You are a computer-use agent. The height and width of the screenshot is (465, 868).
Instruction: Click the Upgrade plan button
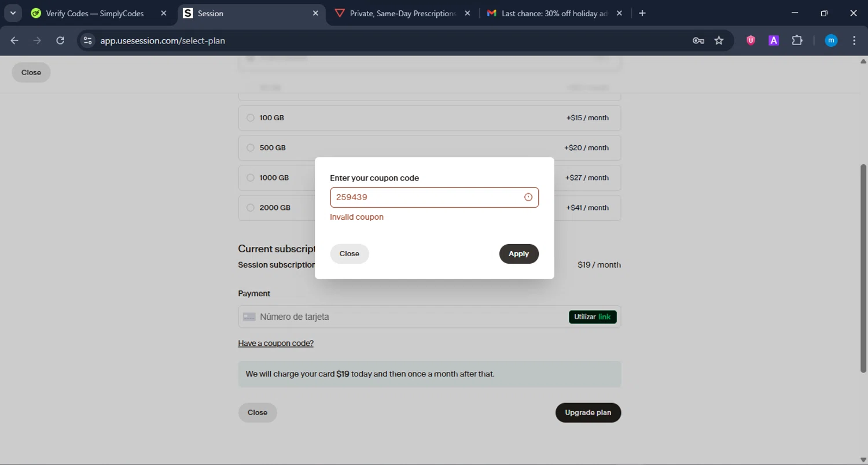[588, 412]
